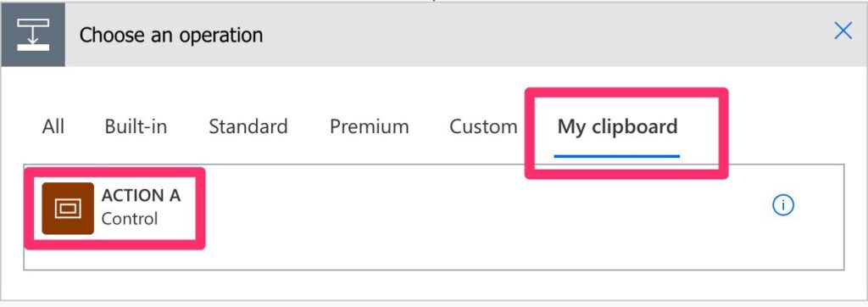Screen dimensions: 868x307
Task: Go to the Custom tab
Action: tap(483, 126)
